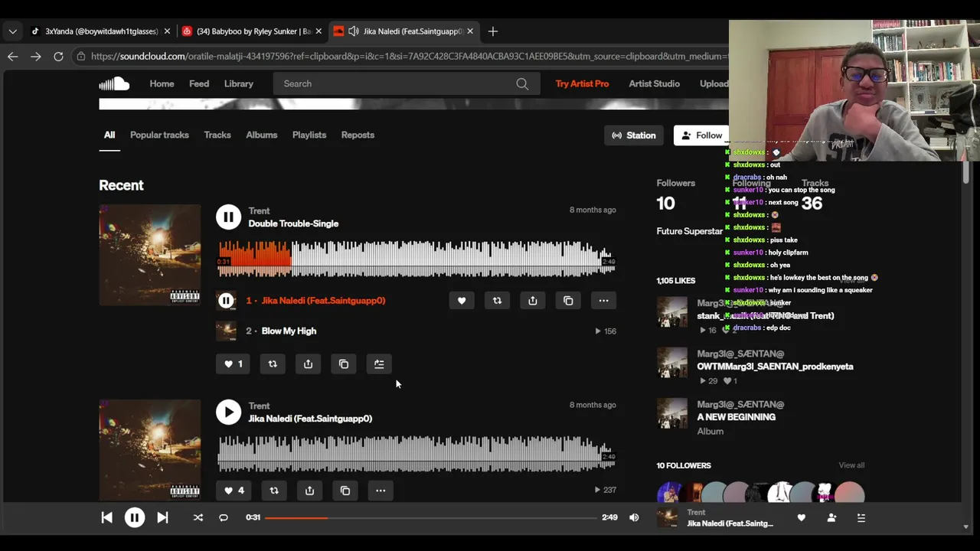Like the Double Trouble-Single playlist with 1 like
980x551 pixels.
(x=233, y=364)
